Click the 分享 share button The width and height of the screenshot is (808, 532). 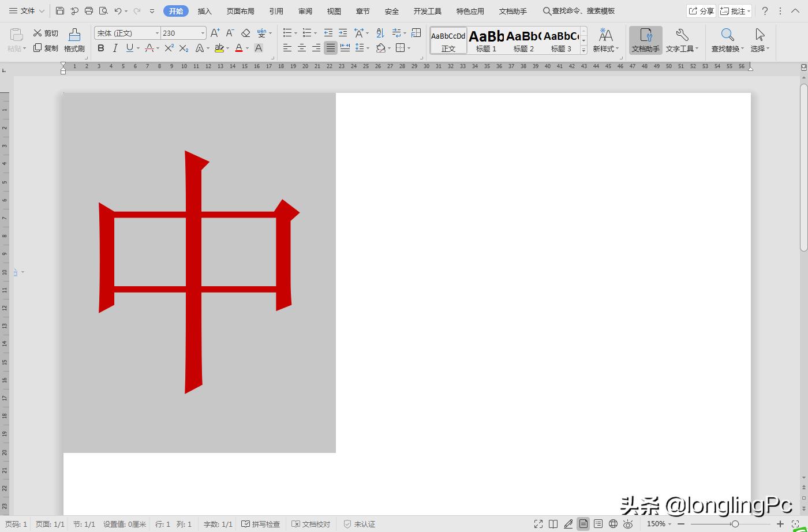click(x=701, y=11)
